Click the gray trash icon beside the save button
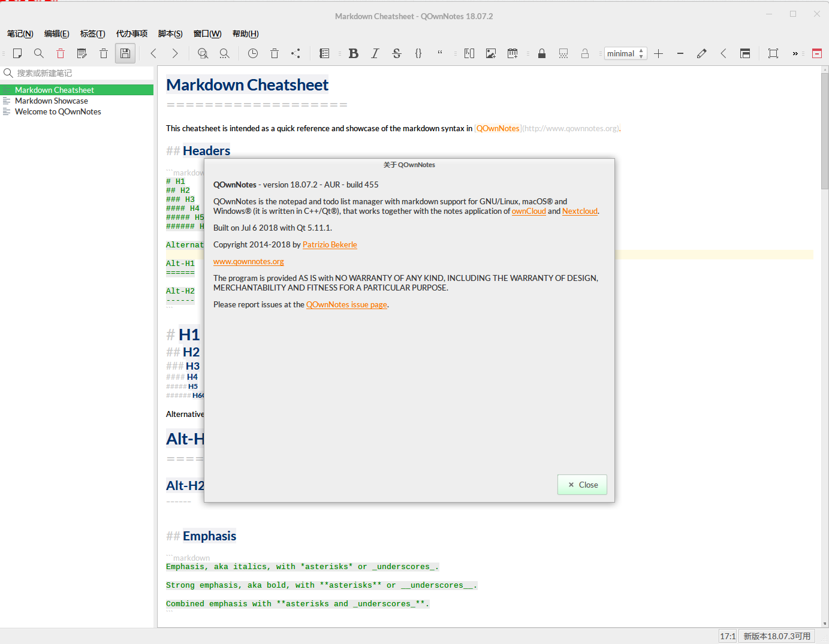This screenshot has width=829, height=644. 104,53
